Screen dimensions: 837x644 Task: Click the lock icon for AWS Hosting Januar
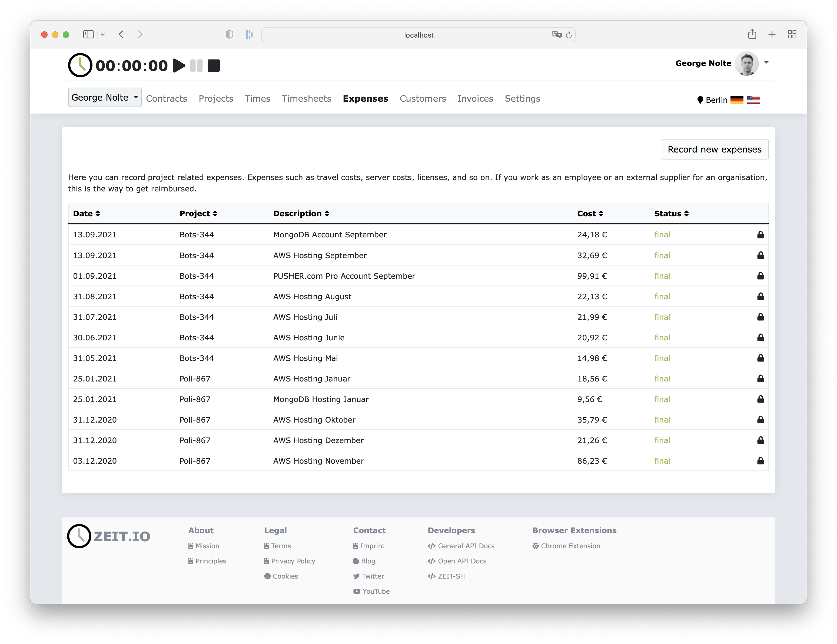[x=760, y=379]
